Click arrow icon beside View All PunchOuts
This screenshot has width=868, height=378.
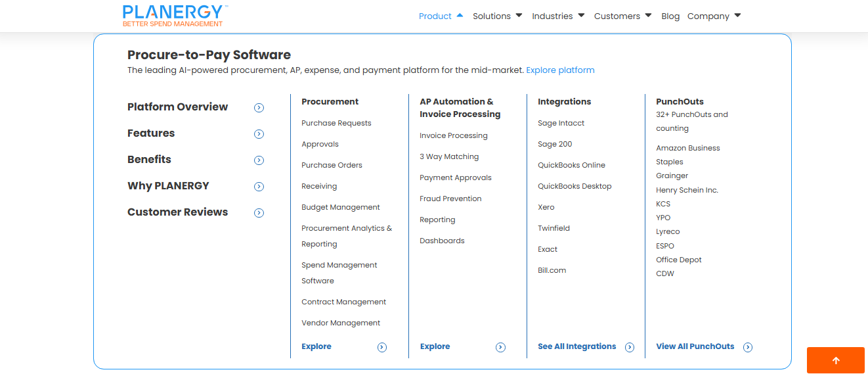748,347
